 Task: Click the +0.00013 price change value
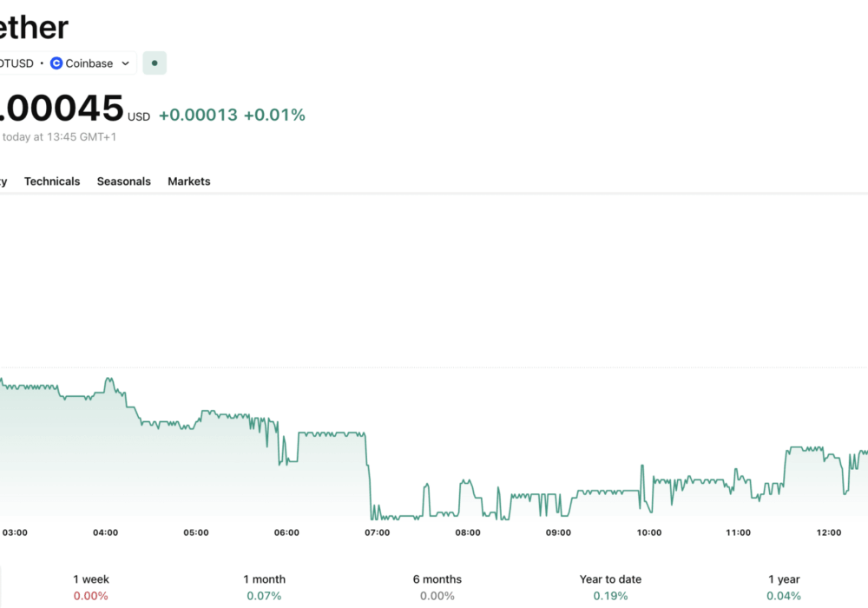198,115
